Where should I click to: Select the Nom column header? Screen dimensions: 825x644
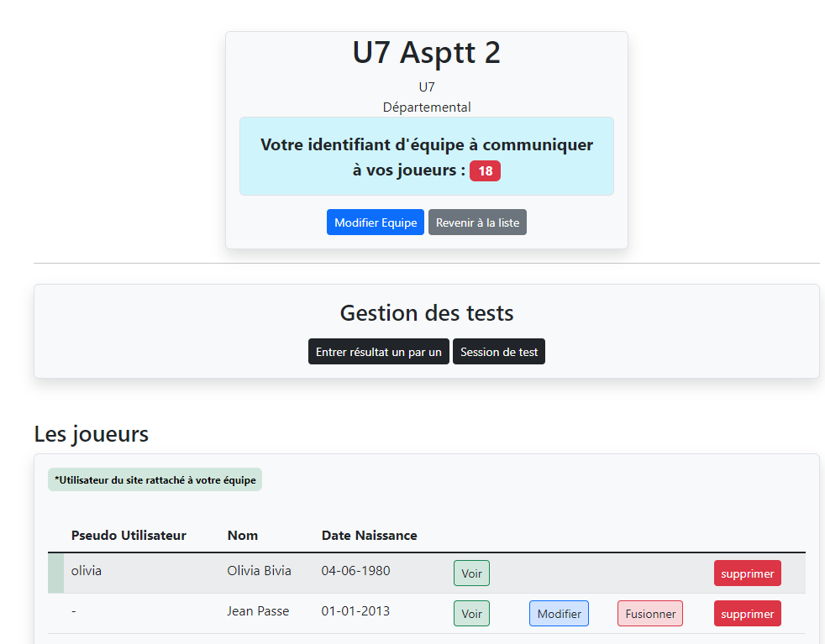point(243,535)
